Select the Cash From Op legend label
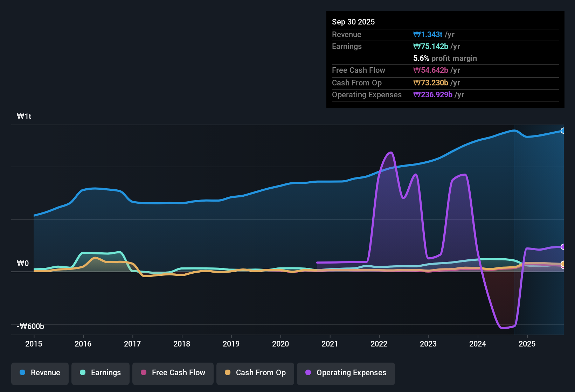 tap(261, 373)
